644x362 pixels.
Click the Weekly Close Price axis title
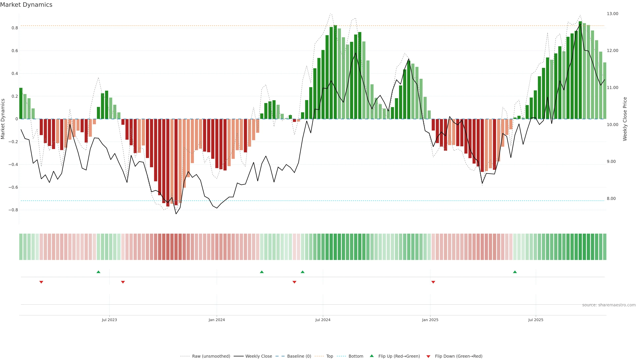[625, 119]
